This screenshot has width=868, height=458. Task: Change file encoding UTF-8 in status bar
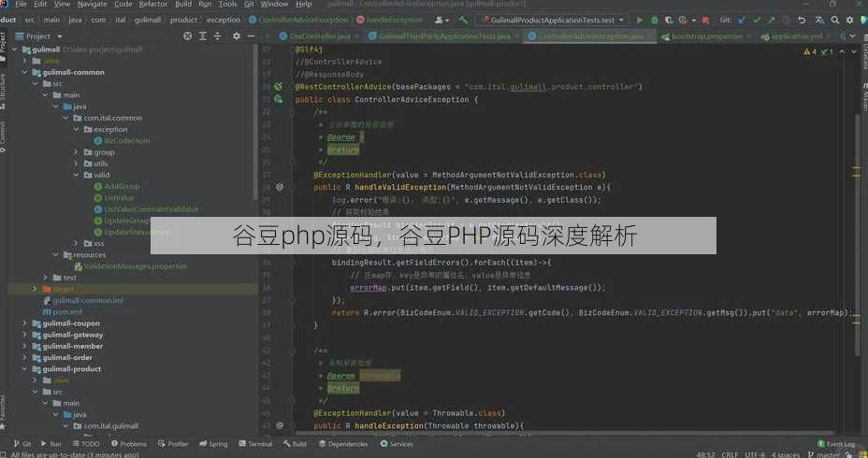755,454
